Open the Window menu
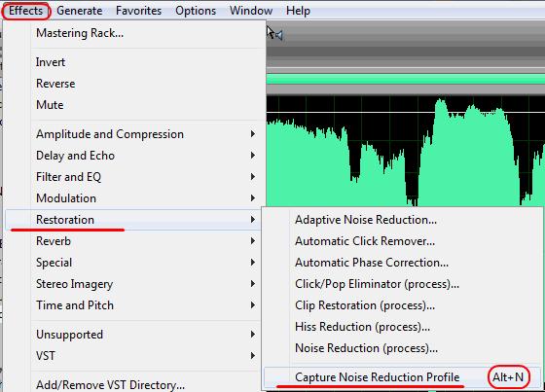The image size is (545, 392). click(x=251, y=11)
